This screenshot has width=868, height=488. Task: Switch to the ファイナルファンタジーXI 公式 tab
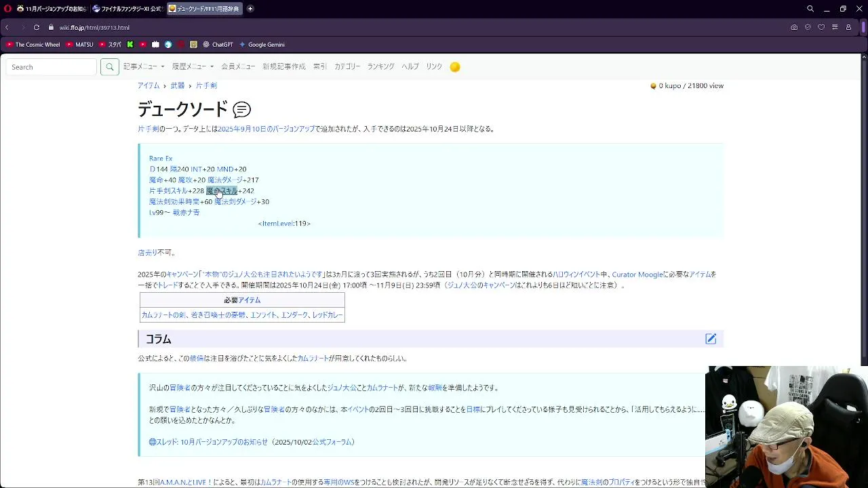[x=127, y=9]
